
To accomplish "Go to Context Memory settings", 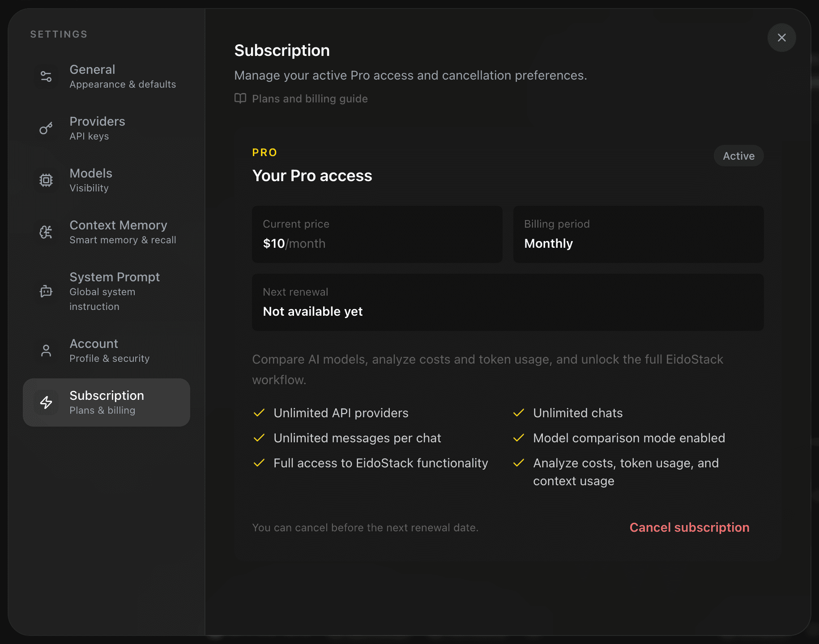I will (x=107, y=232).
